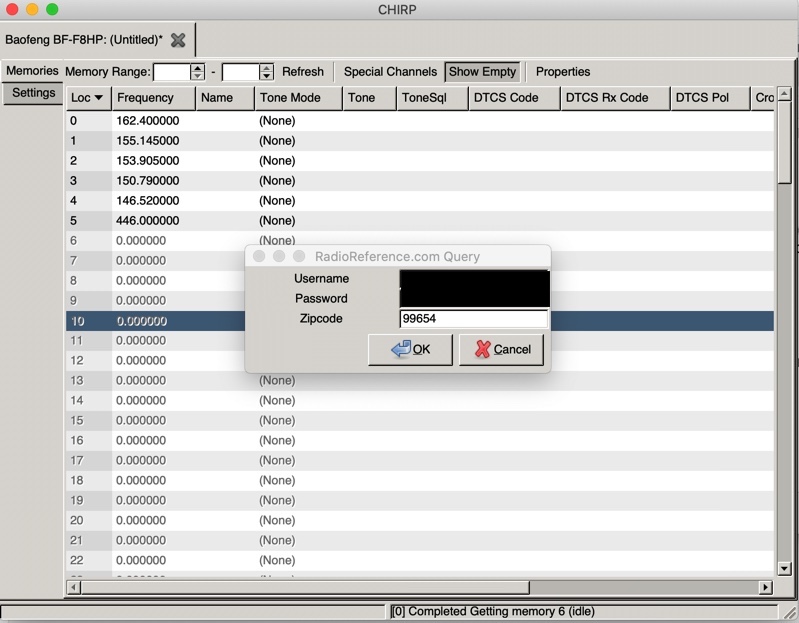Click the red close button of CHIRP window

click(x=12, y=9)
